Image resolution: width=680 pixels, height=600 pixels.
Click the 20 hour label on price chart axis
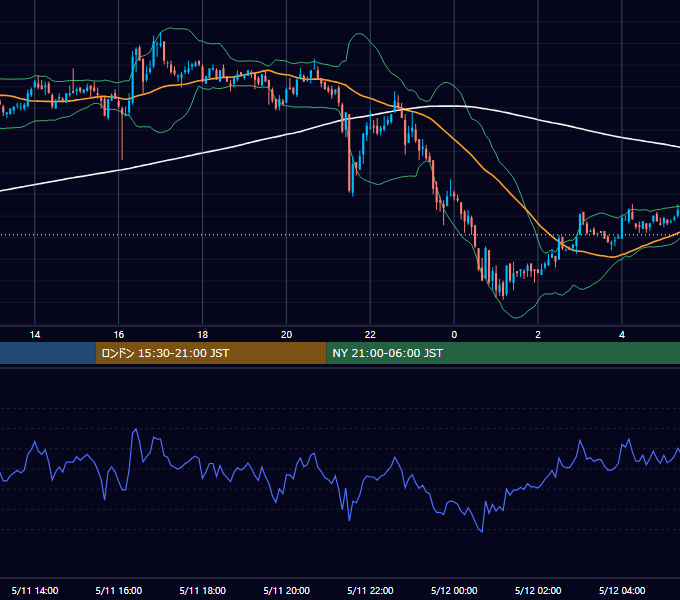coord(286,335)
